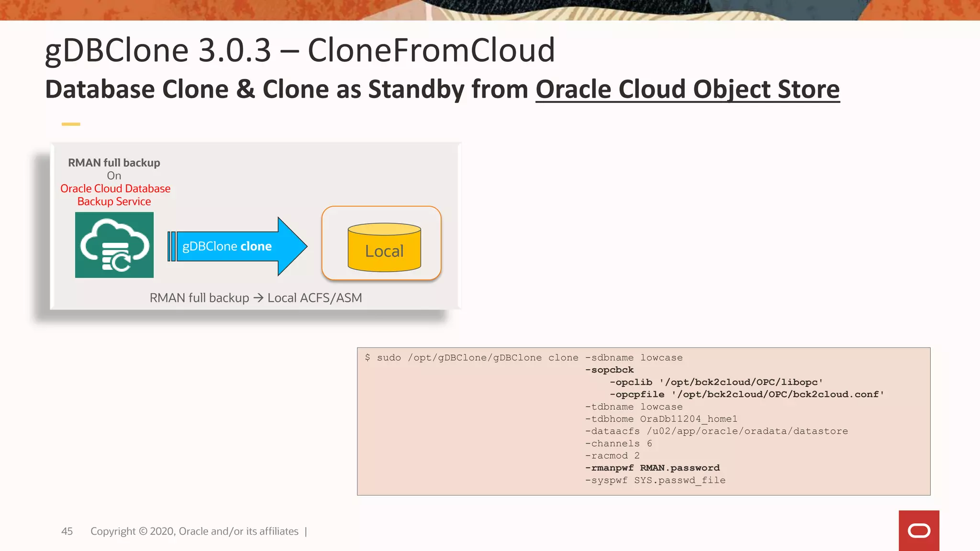Viewport: 980px width, 551px height.
Task: Click the '-racmod 2' line
Action: (x=612, y=455)
